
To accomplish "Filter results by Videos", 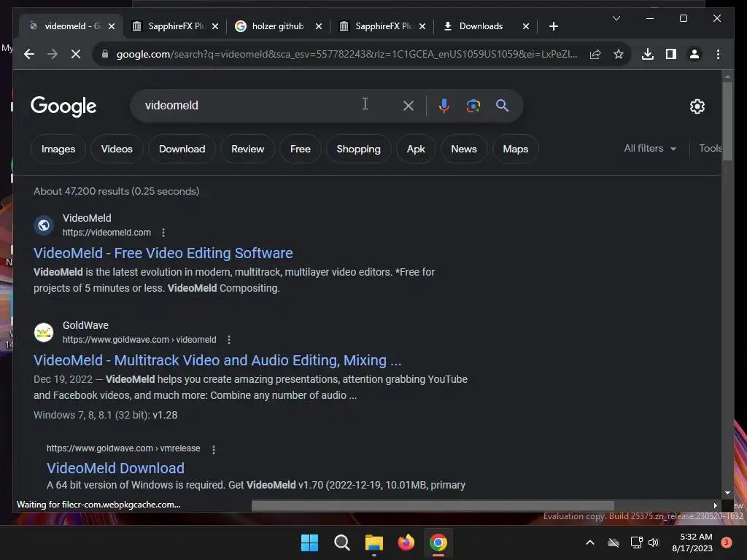I will [x=117, y=149].
